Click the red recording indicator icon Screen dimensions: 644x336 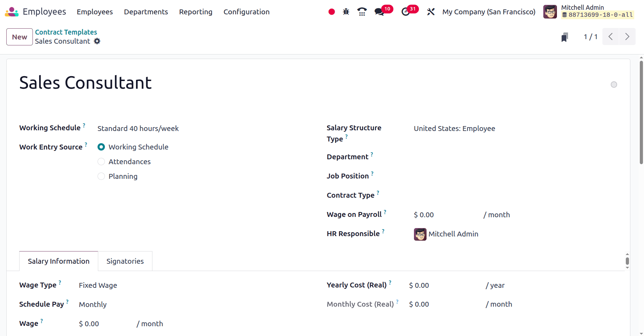[x=332, y=12]
